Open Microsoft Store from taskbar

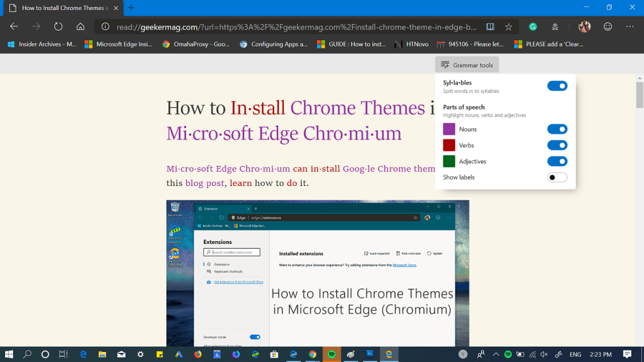coord(274,354)
